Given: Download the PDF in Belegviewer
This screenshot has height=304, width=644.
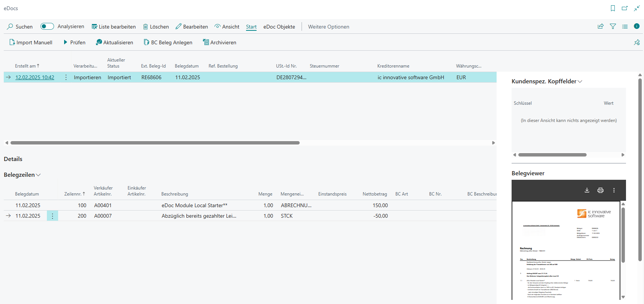Looking at the screenshot, I should pyautogui.click(x=587, y=190).
